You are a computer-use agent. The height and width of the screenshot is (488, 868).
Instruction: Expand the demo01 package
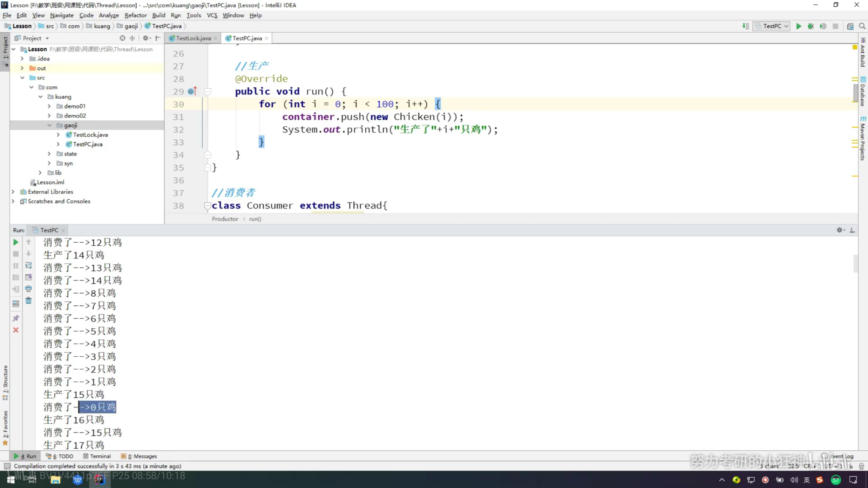click(x=49, y=106)
